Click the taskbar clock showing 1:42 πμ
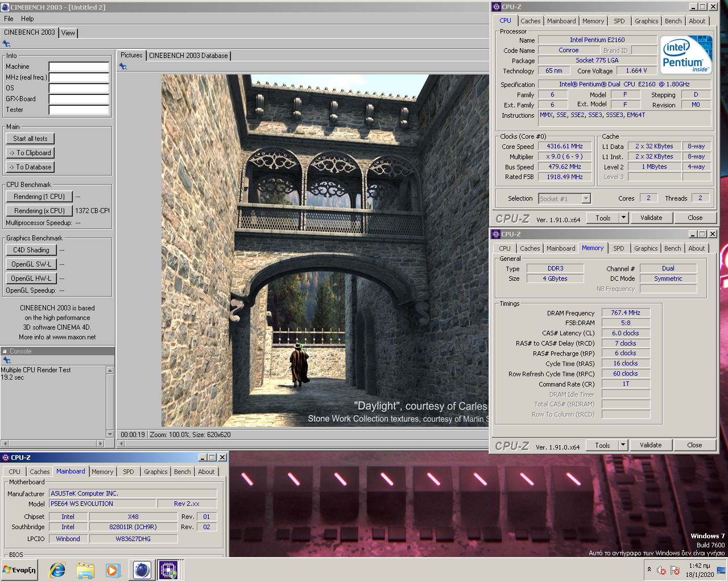The image size is (728, 582). pos(700,566)
